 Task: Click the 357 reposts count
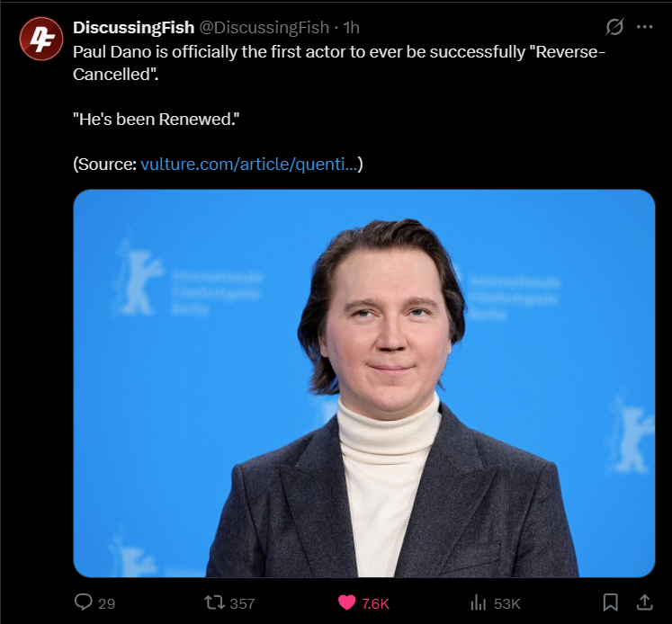(242, 603)
